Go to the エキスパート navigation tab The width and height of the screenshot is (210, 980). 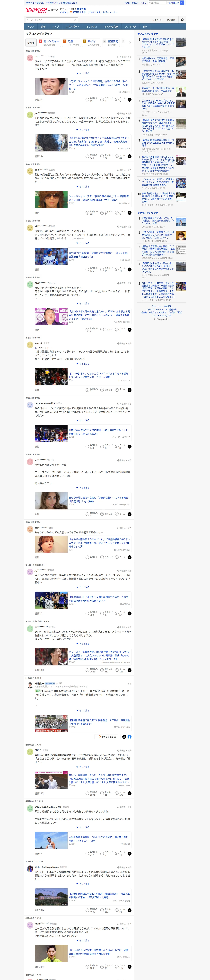(72, 27)
